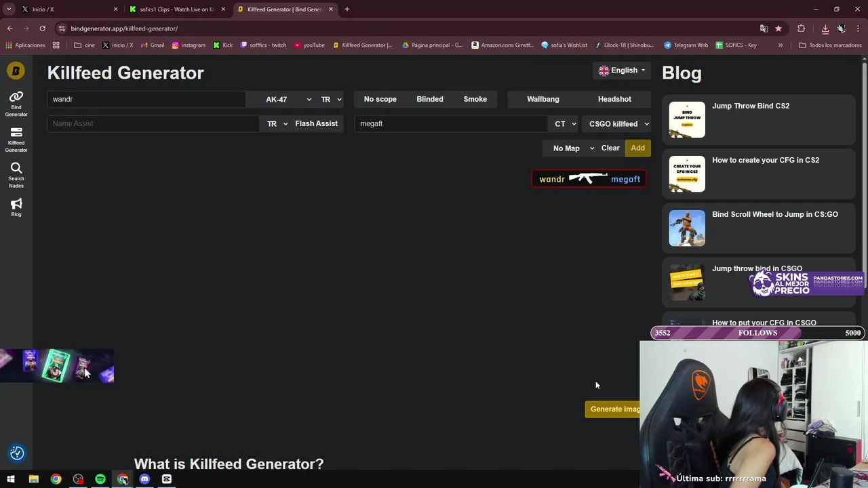Open Windows Start menu
This screenshot has width=868, height=488.
tap(11, 479)
